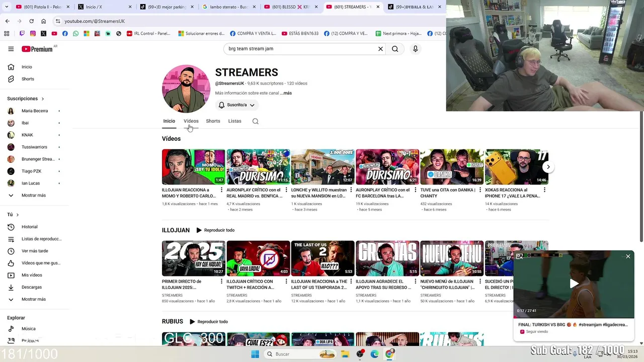This screenshot has width=644, height=362.
Task: Reload the browser page
Action: point(31,21)
